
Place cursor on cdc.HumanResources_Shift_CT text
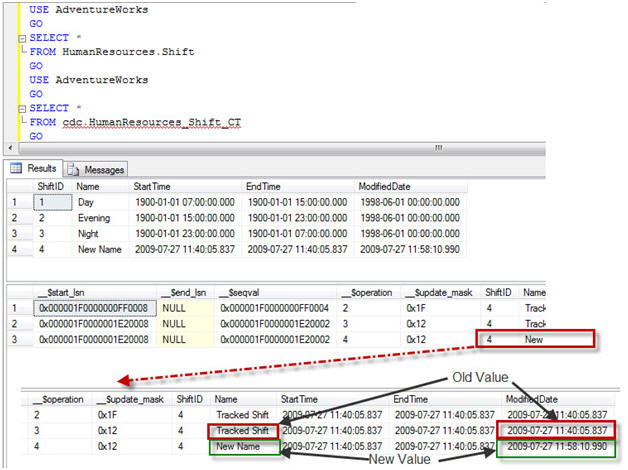pyautogui.click(x=151, y=123)
